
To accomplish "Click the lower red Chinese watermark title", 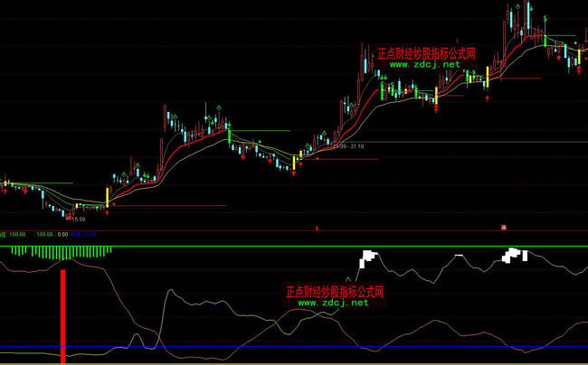I will (335, 292).
